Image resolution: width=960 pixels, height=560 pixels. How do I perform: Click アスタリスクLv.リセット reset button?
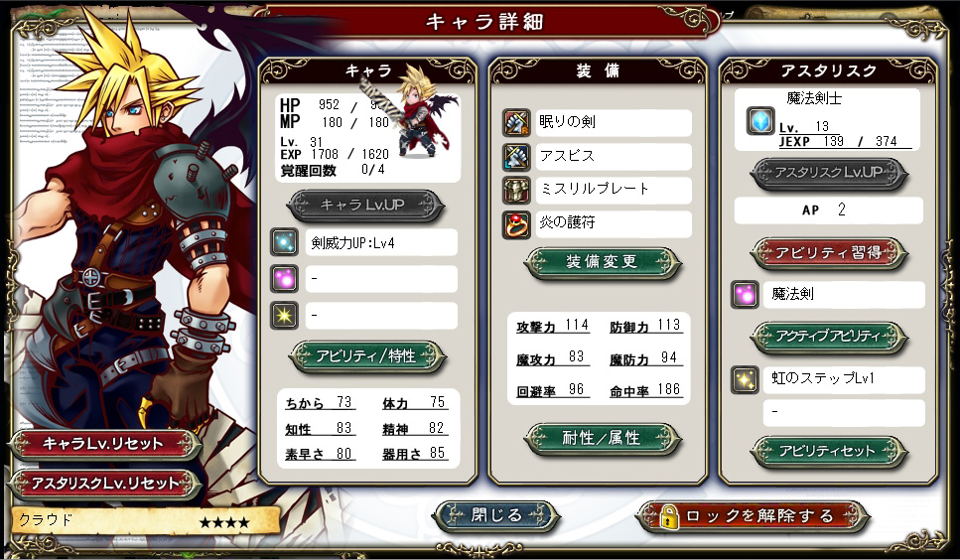[x=103, y=484]
